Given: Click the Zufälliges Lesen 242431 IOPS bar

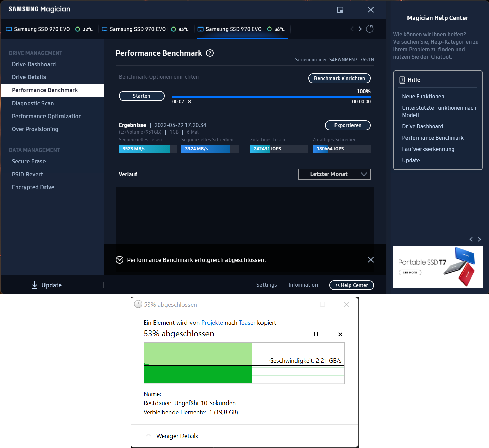Looking at the screenshot, I should (x=279, y=149).
